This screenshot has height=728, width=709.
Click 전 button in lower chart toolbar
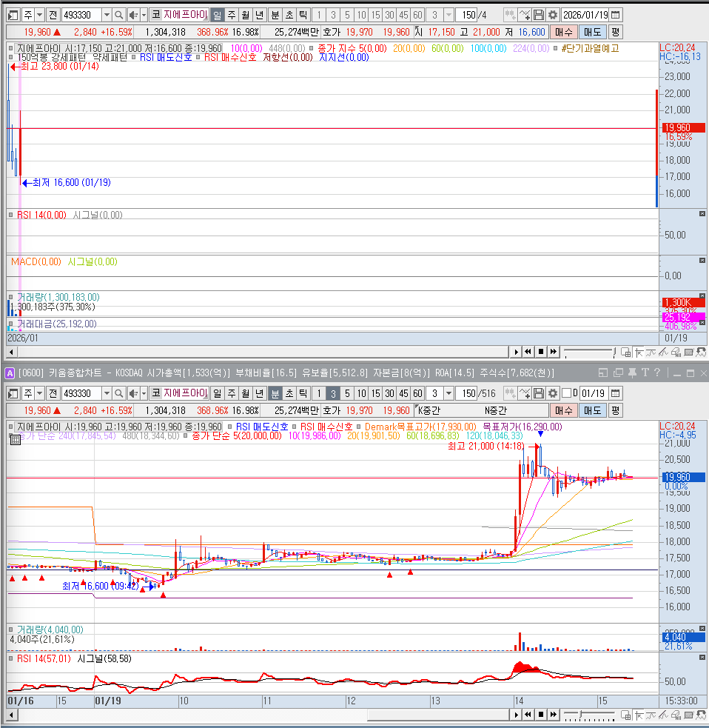click(53, 393)
